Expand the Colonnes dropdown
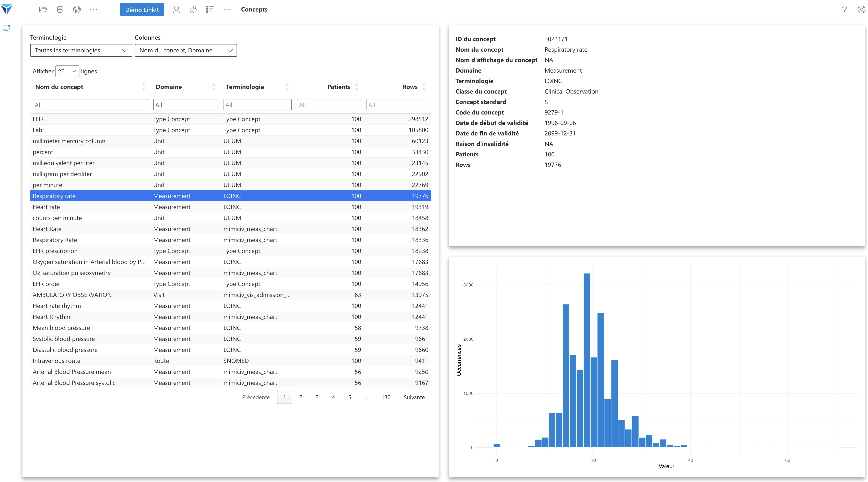This screenshot has width=868, height=482. pos(186,50)
